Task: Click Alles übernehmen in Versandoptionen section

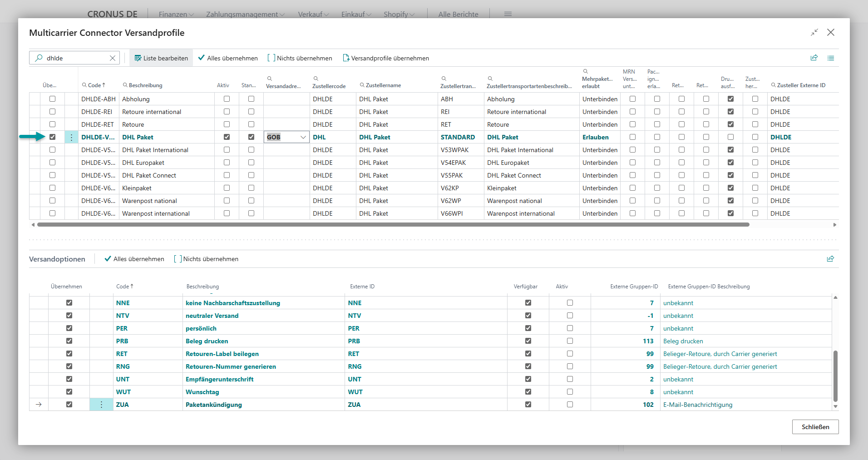Action: click(134, 259)
